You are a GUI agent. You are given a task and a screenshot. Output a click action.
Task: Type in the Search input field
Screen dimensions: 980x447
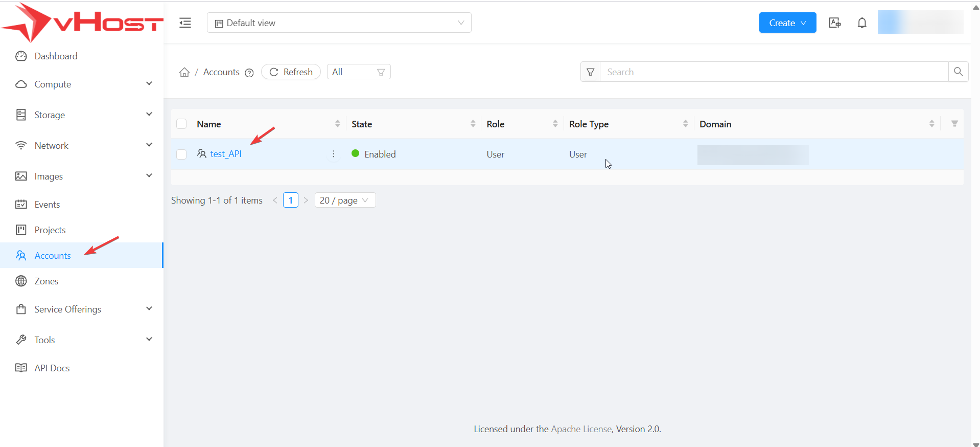coord(774,72)
